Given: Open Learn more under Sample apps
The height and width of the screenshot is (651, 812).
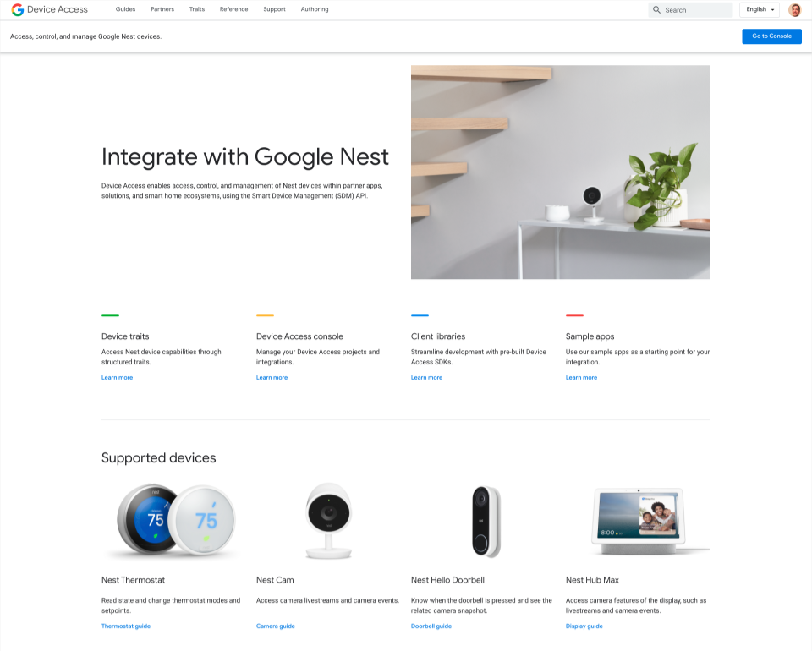Looking at the screenshot, I should (x=582, y=378).
